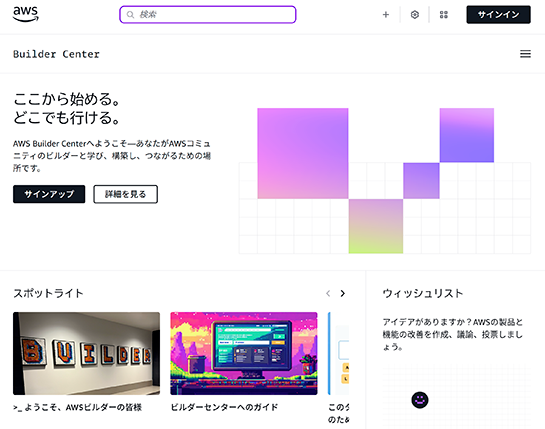Image resolution: width=545 pixels, height=429 pixels.
Task: Click the magnifier icon in search box
Action: [130, 15]
